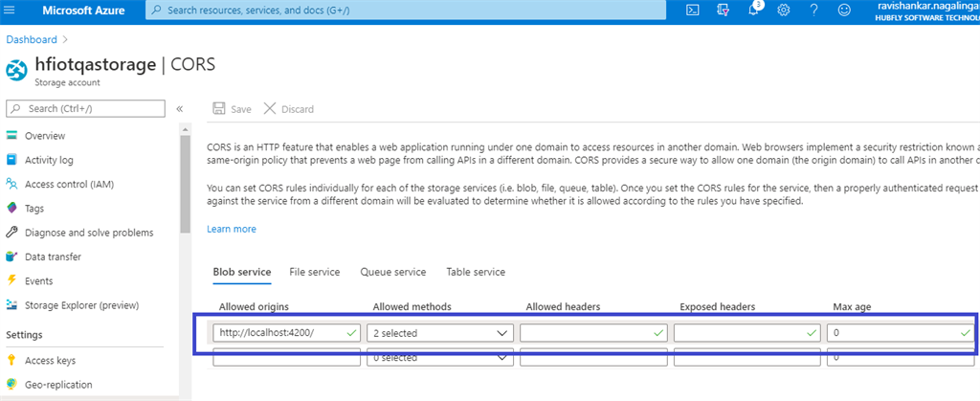The image size is (980, 401).
Task: Open Access keys in Settings
Action: (50, 361)
